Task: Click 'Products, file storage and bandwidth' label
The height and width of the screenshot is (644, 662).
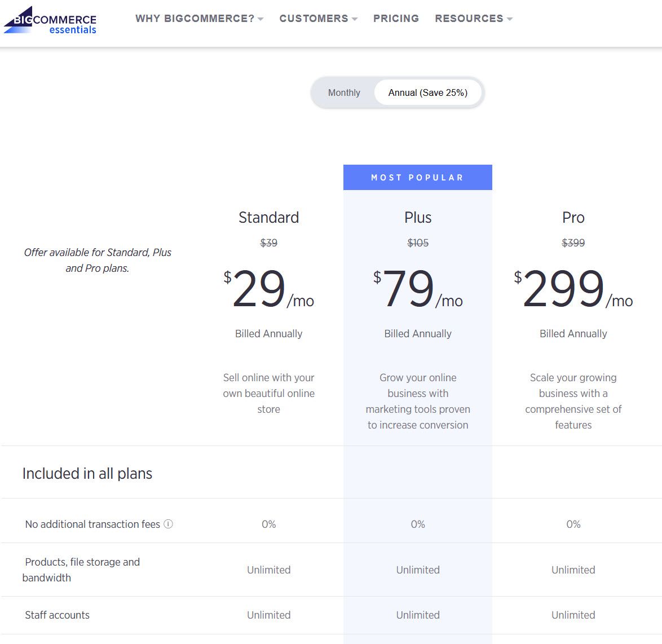Action: pos(81,570)
